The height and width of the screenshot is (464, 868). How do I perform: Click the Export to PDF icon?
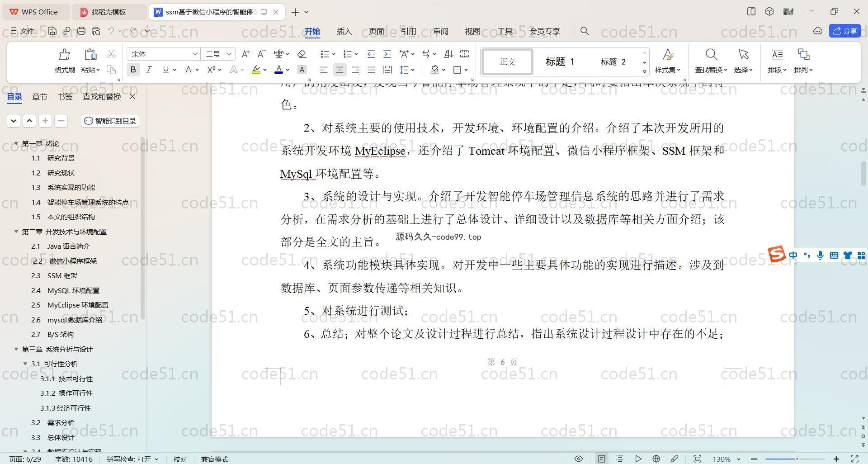click(67, 31)
